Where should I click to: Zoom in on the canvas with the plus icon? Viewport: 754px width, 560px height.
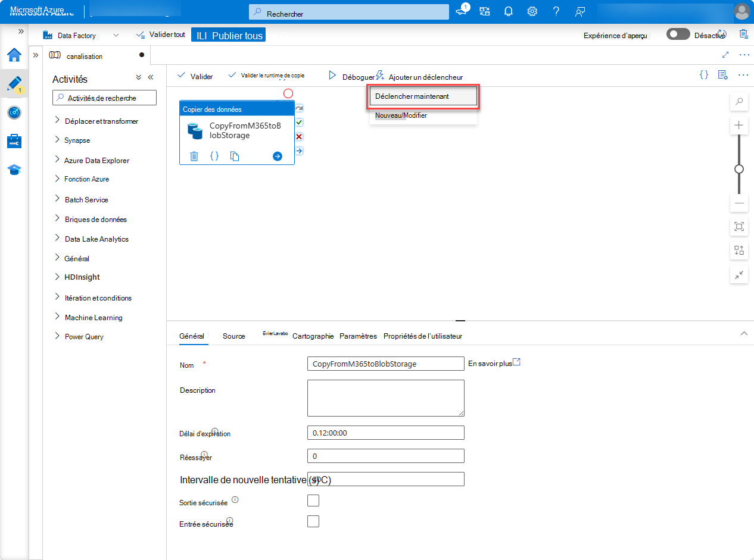[739, 125]
